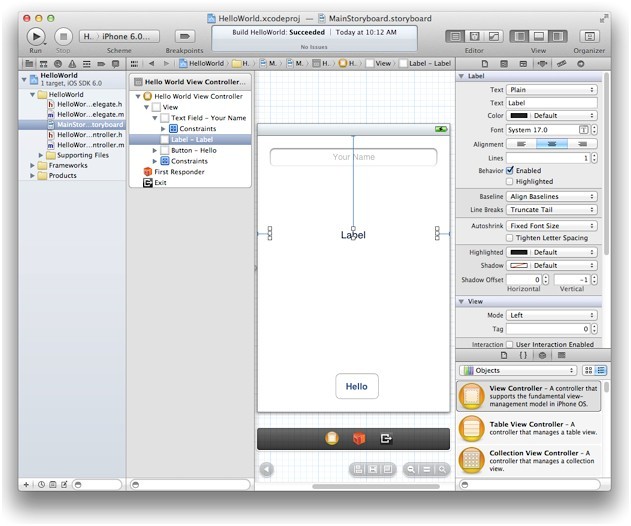Select the View Controller library object
This screenshot has height=526, width=631.
point(472,396)
